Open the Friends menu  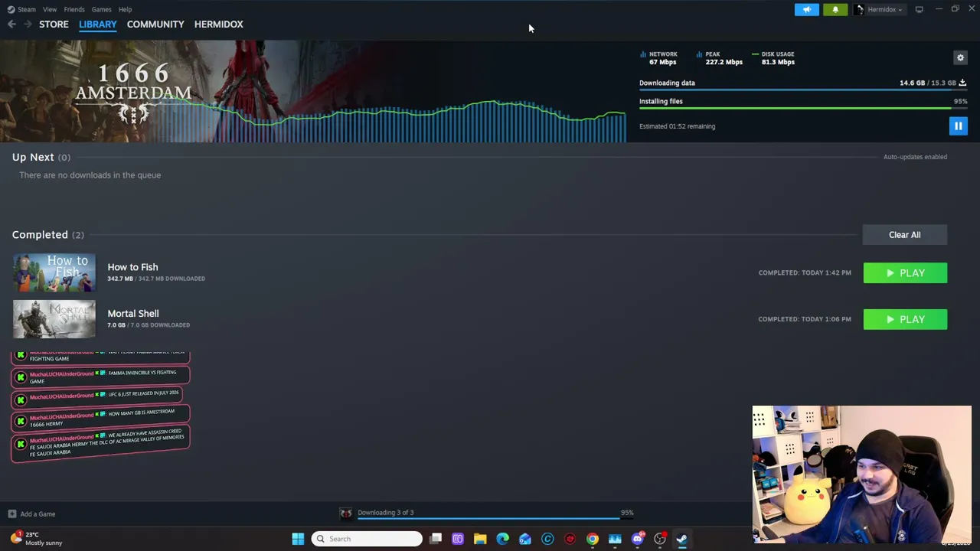coord(74,9)
